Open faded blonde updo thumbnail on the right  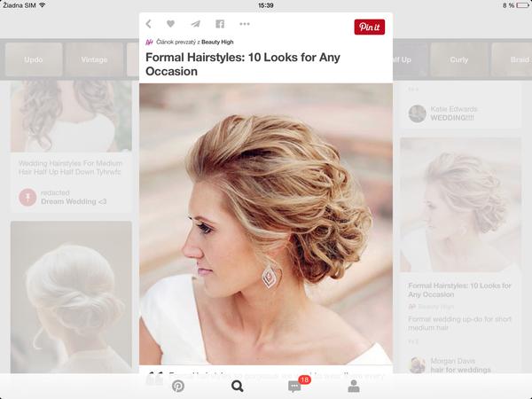coord(460,205)
